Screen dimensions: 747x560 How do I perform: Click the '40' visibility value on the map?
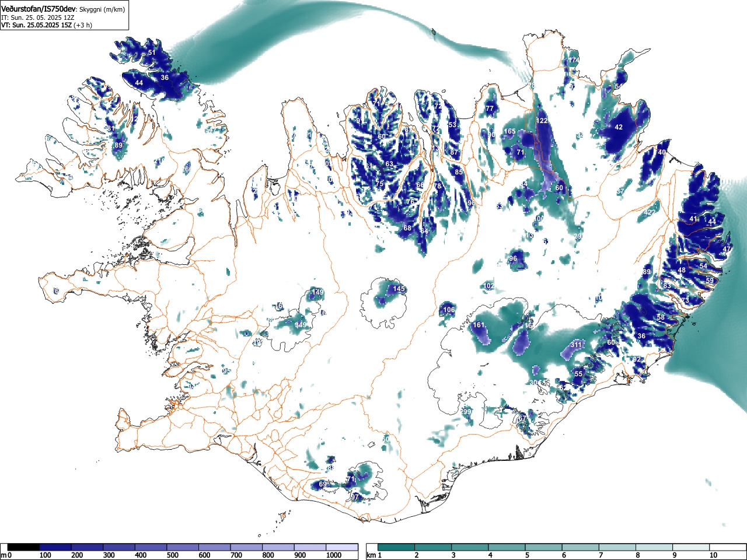tap(661, 152)
